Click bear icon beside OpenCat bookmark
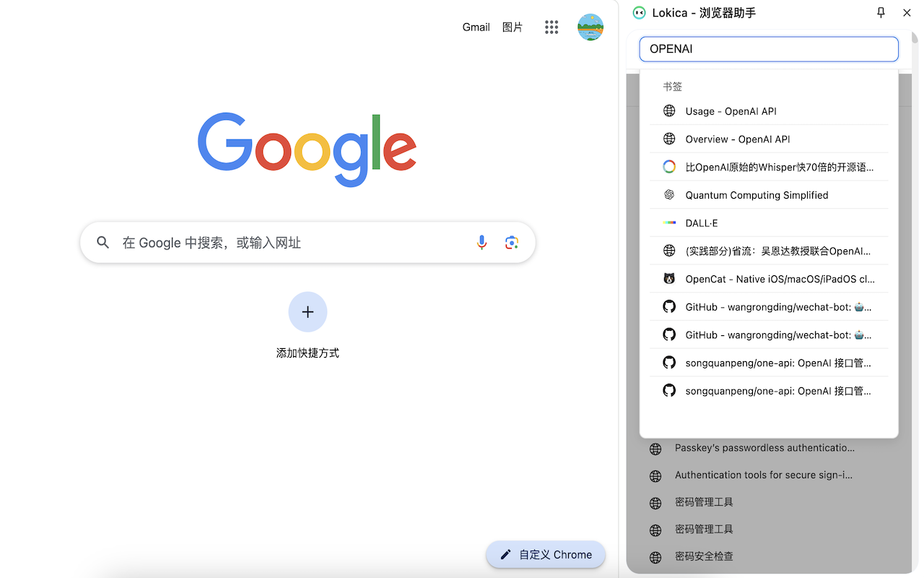The height and width of the screenshot is (578, 924). (x=669, y=279)
